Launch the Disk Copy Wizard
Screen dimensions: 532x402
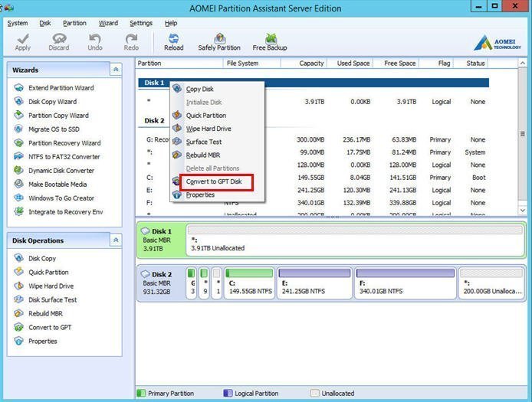(x=45, y=102)
